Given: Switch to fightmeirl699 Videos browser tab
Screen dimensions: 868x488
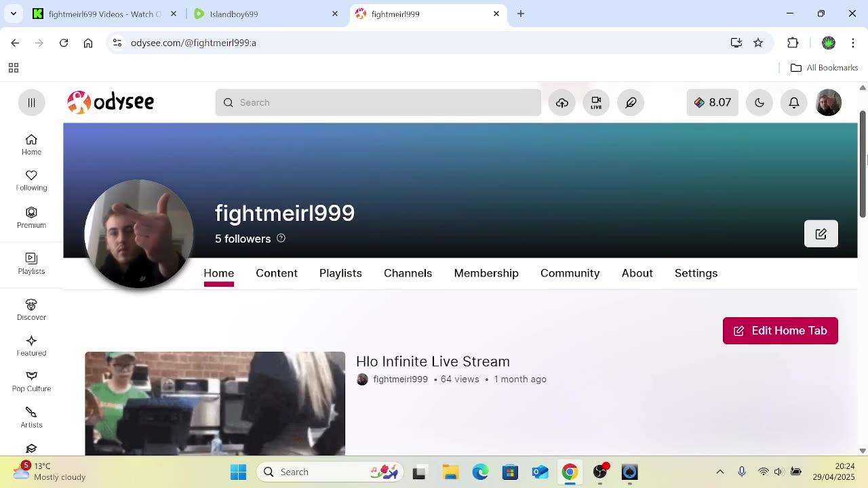Looking at the screenshot, I should click(x=105, y=14).
